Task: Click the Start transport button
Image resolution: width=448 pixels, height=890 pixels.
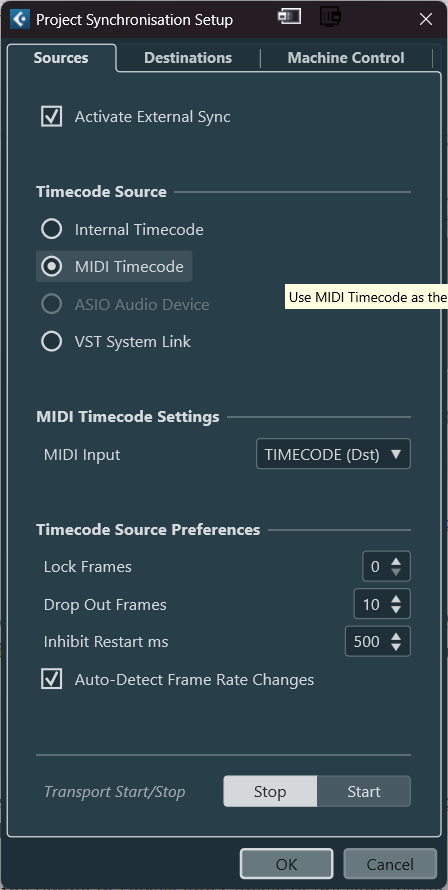Action: point(363,791)
